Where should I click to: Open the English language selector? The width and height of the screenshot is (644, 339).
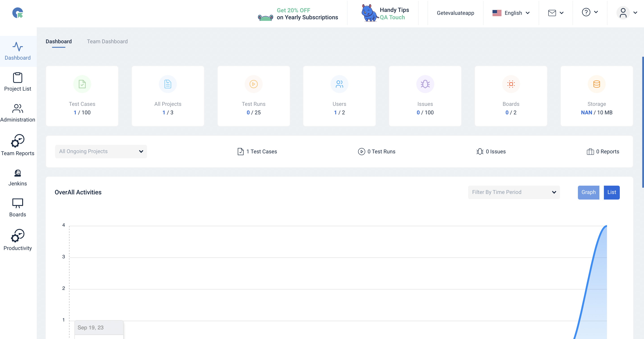coord(511,13)
